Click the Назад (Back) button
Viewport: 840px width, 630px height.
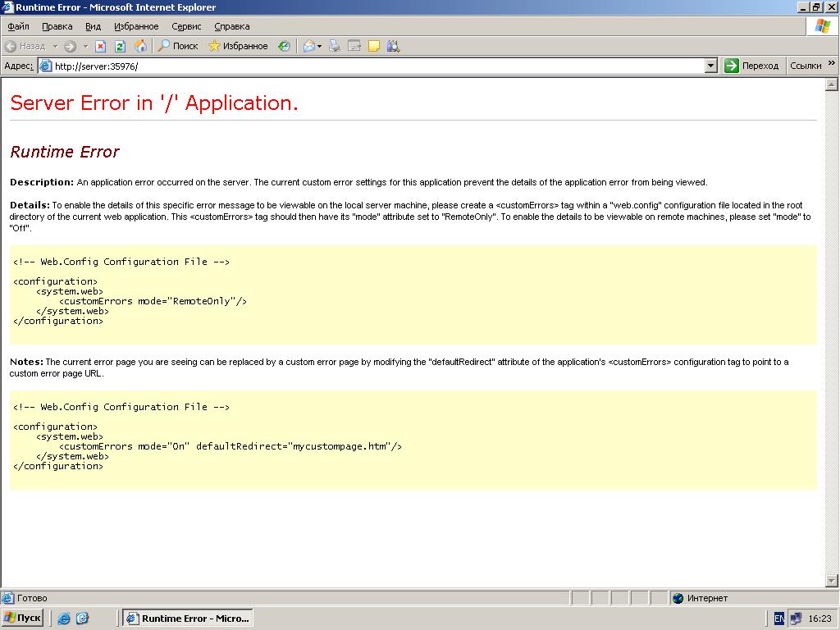coord(25,46)
